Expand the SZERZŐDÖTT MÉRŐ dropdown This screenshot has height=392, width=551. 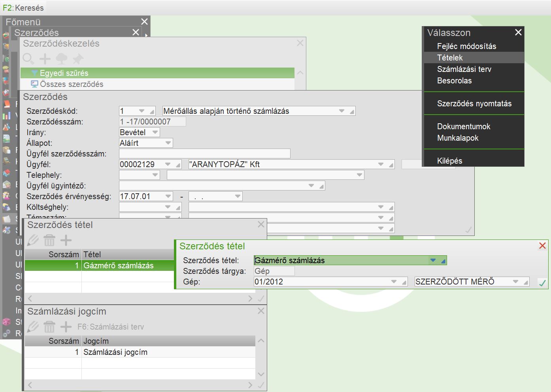click(x=515, y=282)
